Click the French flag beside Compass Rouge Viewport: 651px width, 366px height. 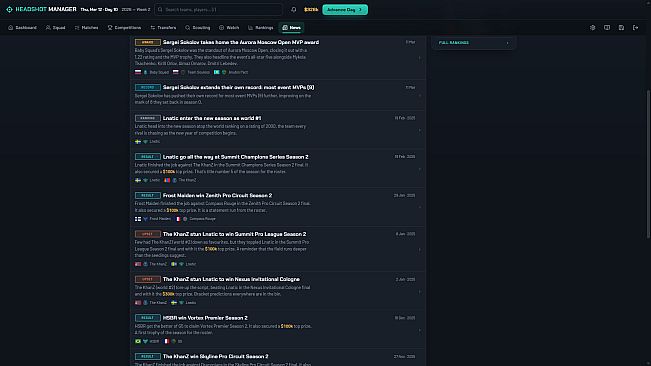[x=178, y=219]
